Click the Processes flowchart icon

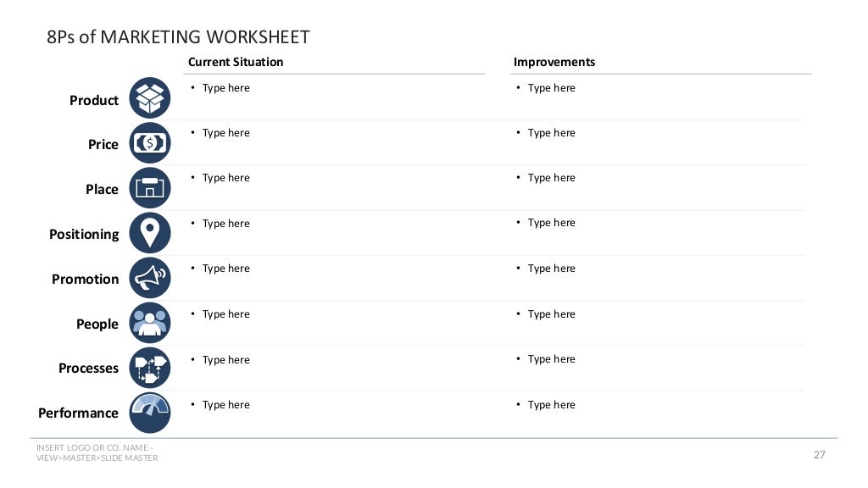tap(150, 368)
